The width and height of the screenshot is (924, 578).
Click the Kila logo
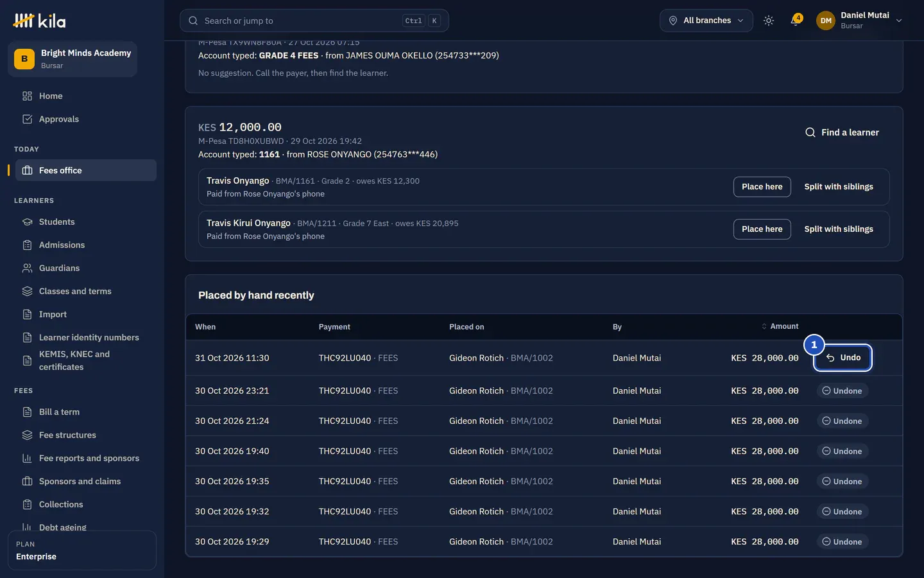click(x=39, y=21)
